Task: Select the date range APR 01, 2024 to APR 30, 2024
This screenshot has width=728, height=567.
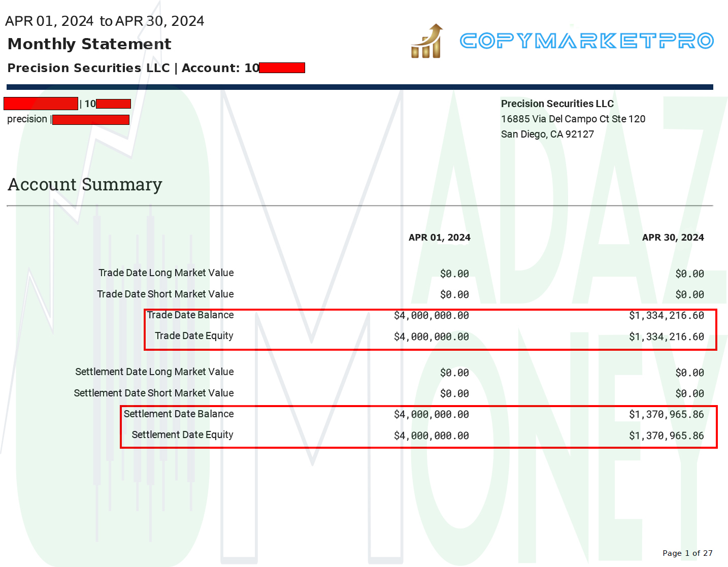Action: [105, 21]
